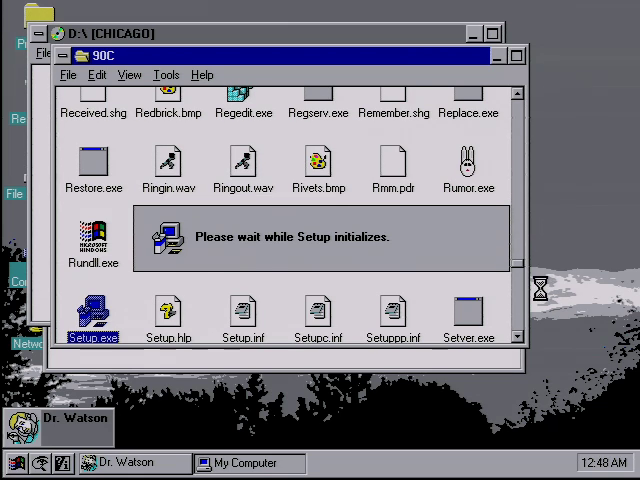Maximize the 90C window

coord(516,56)
